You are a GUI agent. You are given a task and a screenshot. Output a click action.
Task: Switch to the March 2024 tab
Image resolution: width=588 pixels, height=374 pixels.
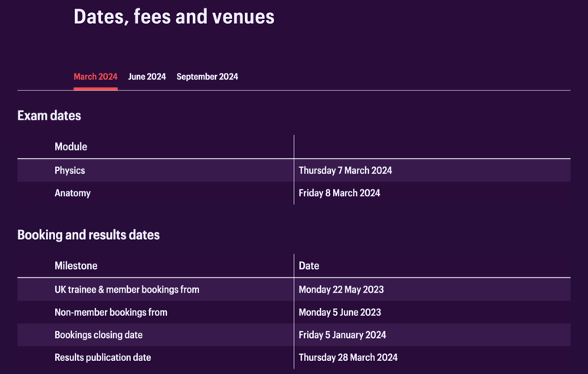pyautogui.click(x=95, y=77)
